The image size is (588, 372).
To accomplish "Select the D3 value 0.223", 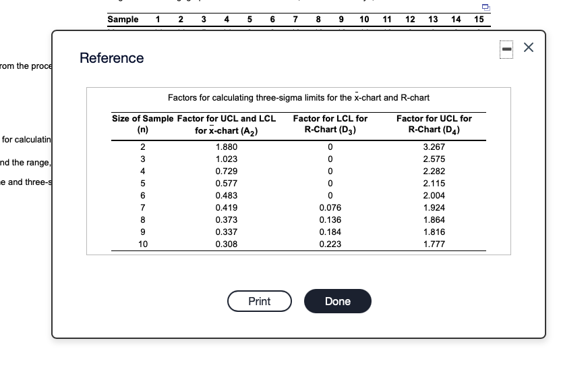I will pyautogui.click(x=330, y=244).
